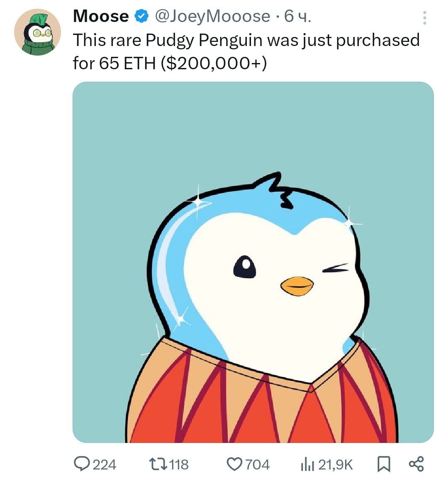Click the retweet arrows icon
The width and height of the screenshot is (448, 484).
click(x=159, y=464)
